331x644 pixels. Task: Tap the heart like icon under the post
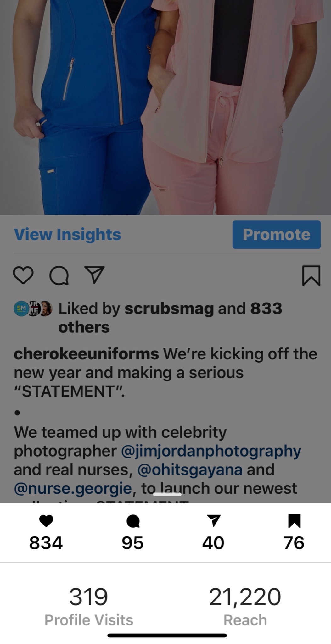pos(23,275)
